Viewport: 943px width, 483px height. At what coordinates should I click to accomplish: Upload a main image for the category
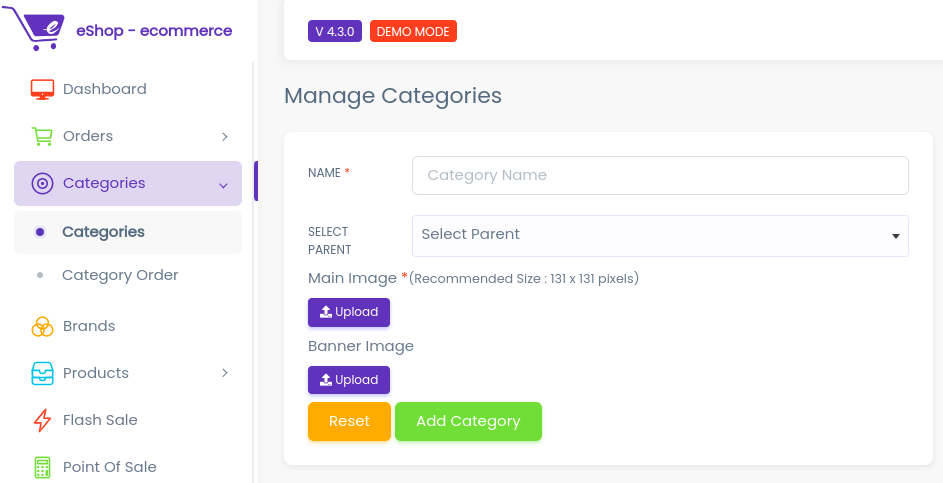tap(348, 312)
